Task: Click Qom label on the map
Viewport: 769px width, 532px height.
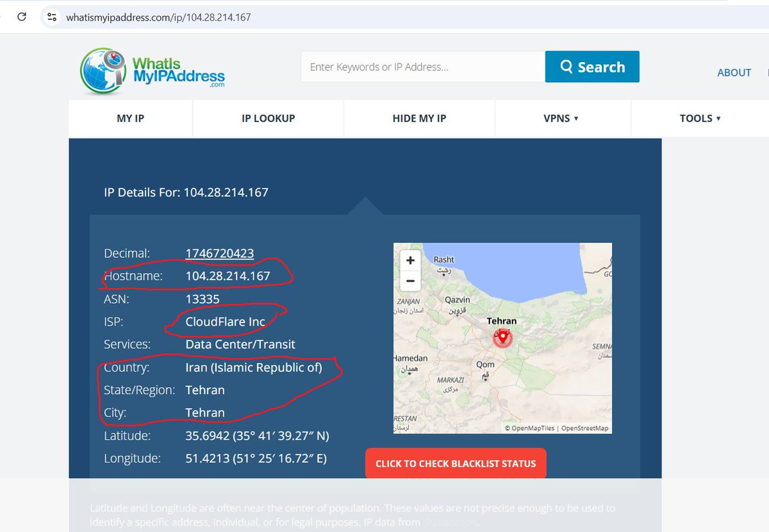Action: [x=485, y=364]
